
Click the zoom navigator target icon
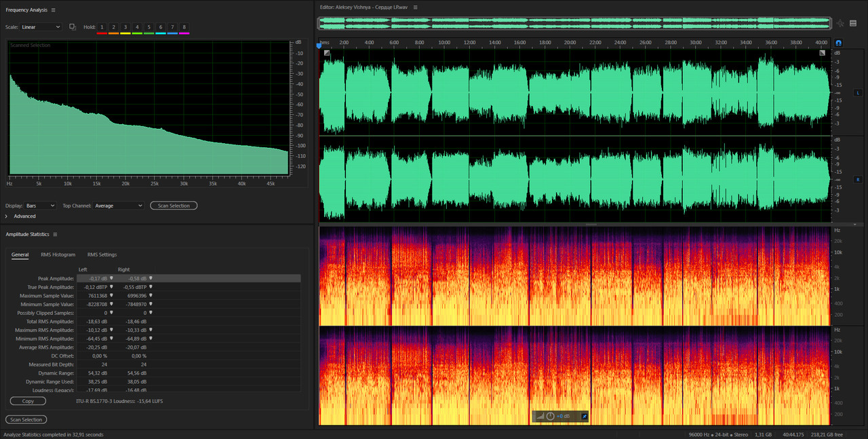840,23
